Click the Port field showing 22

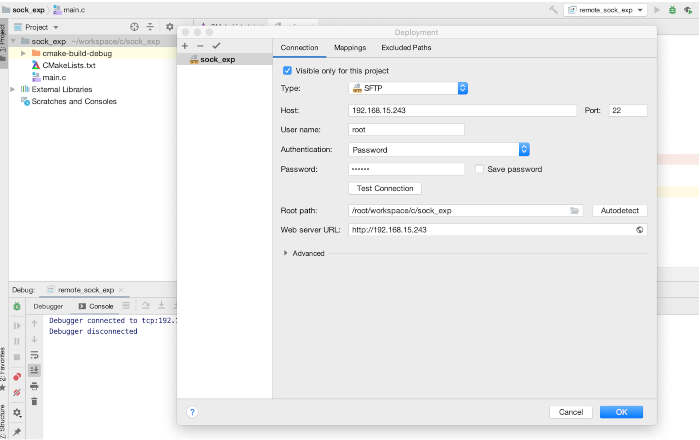coord(627,110)
